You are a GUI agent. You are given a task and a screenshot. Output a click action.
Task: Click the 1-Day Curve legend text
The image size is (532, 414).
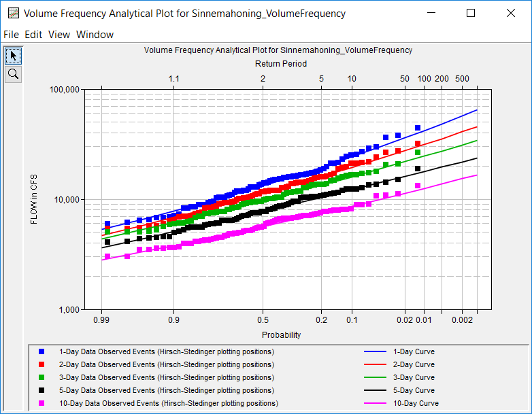(414, 351)
